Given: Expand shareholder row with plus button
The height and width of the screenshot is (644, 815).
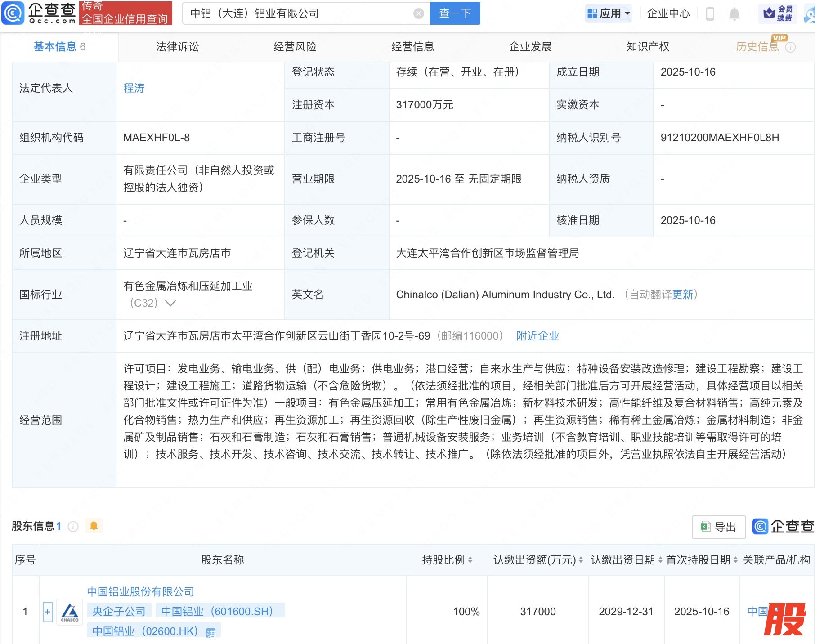Looking at the screenshot, I should pos(48,612).
